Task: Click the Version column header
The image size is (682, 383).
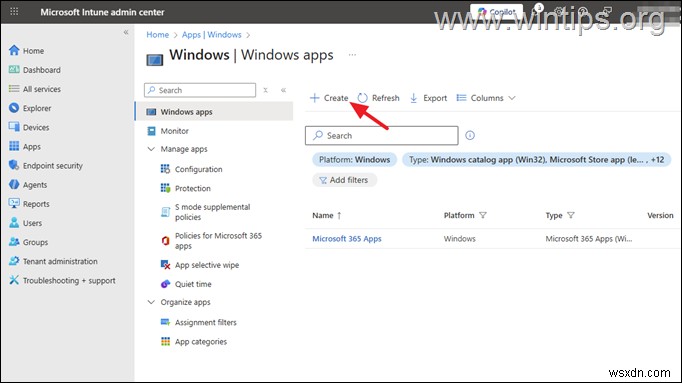Action: [x=660, y=215]
